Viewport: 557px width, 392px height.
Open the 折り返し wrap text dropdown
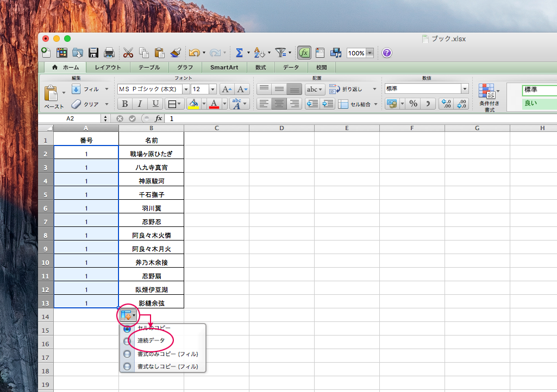coord(374,89)
